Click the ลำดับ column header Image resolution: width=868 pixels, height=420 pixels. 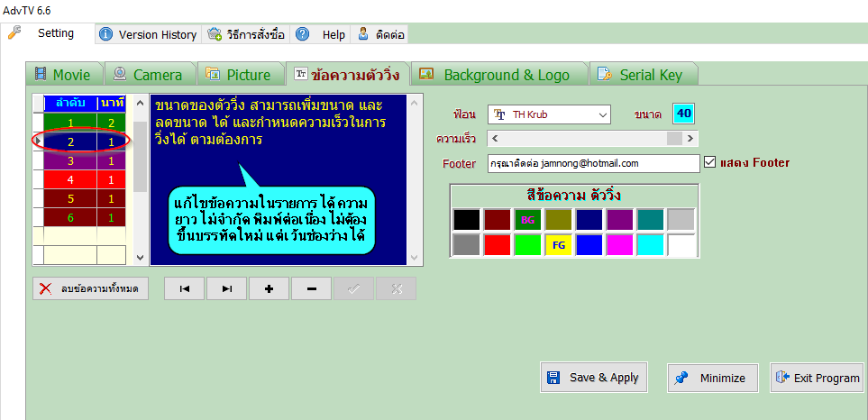70,103
